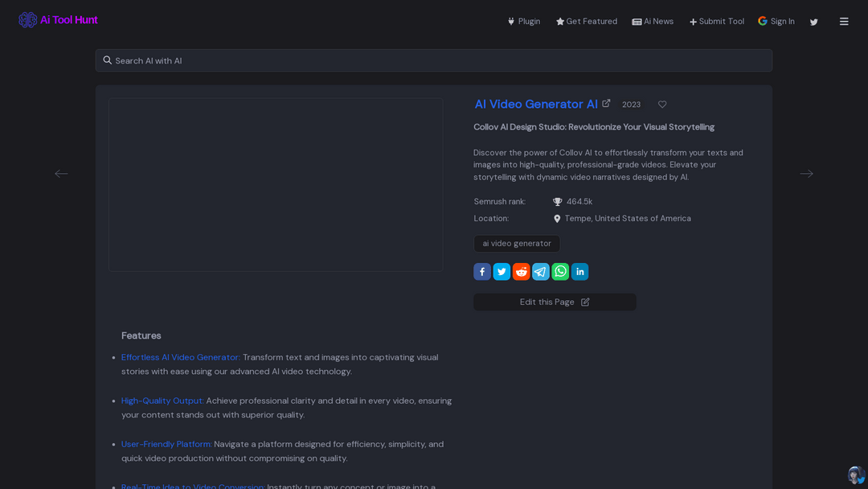Toggle the heart favorite icon
This screenshot has width=868, height=489.
click(662, 105)
